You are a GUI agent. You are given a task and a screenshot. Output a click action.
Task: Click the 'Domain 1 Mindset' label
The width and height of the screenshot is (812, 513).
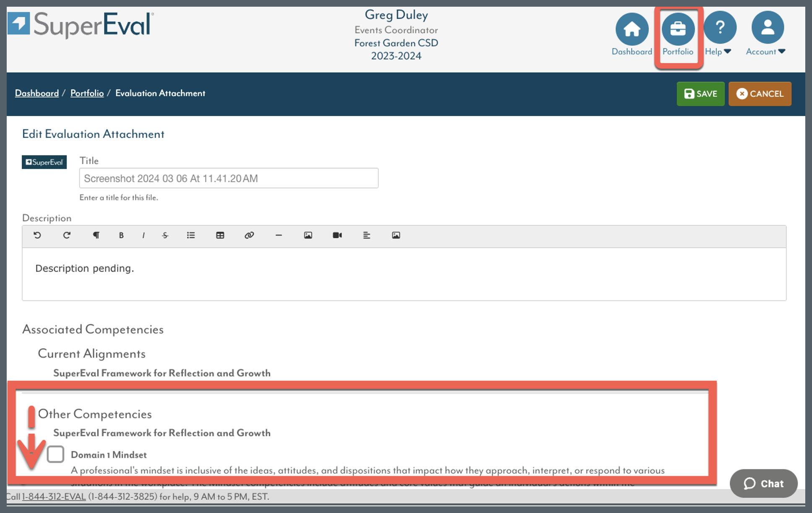point(109,455)
